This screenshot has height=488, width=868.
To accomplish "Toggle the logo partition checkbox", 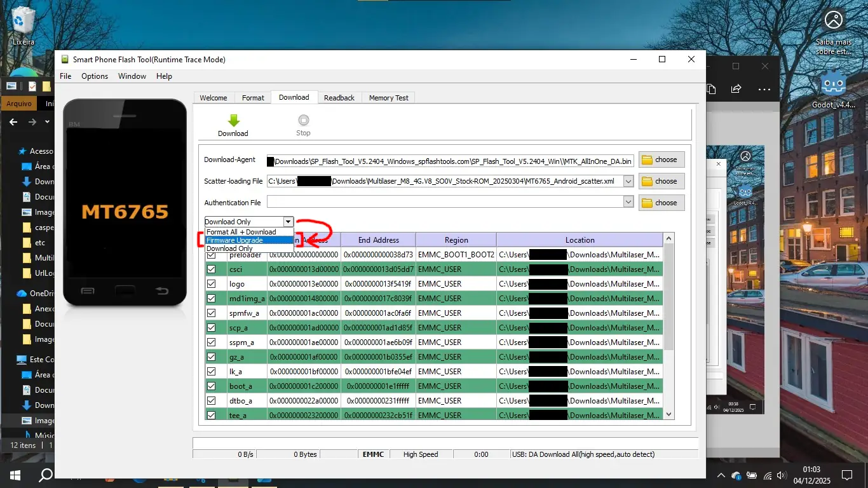I will pos(212,284).
